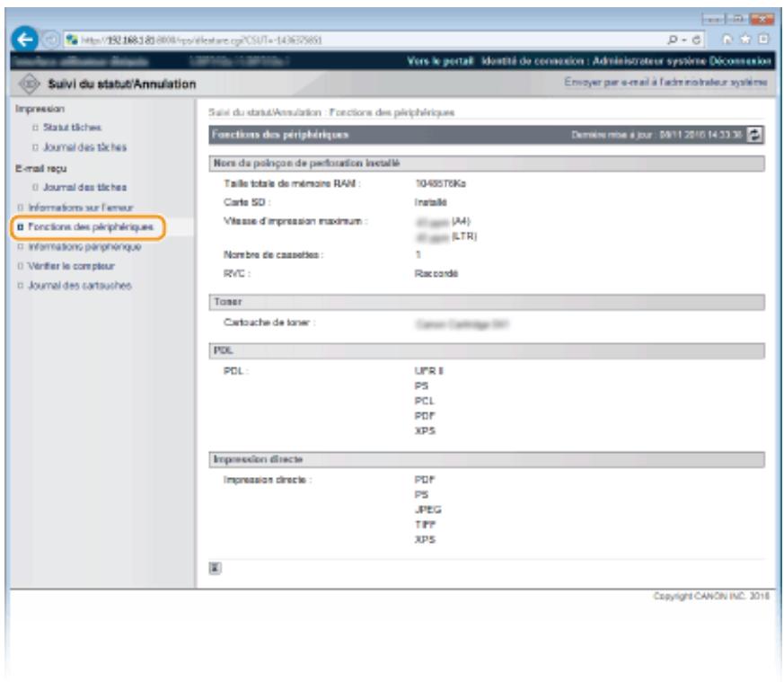Click the return-to-top icon below the list
This screenshot has width=784, height=682.
pos(215,567)
